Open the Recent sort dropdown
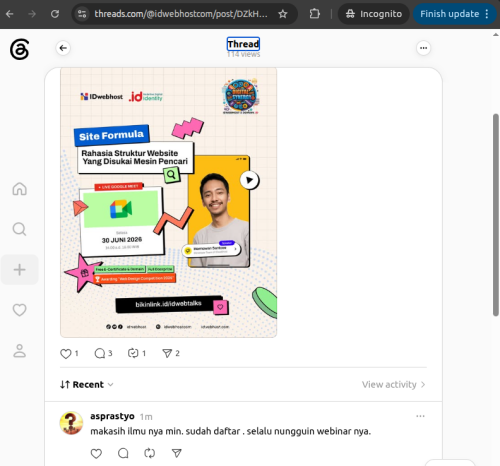 (87, 384)
